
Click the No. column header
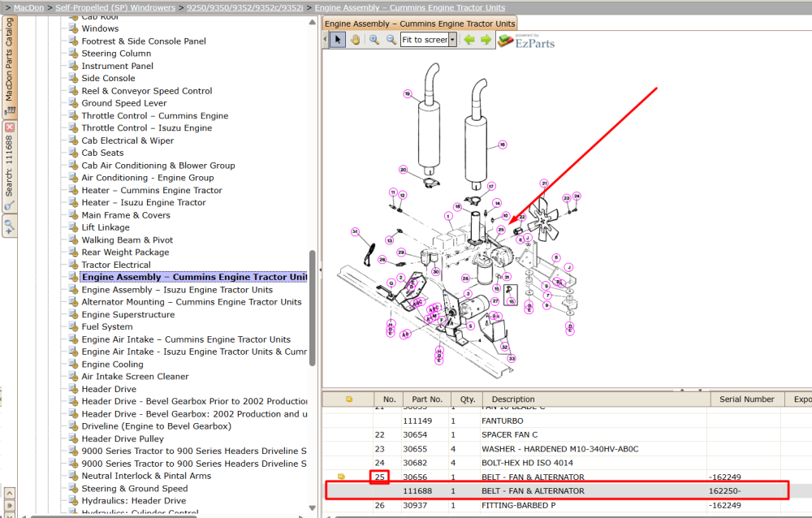tap(389, 399)
